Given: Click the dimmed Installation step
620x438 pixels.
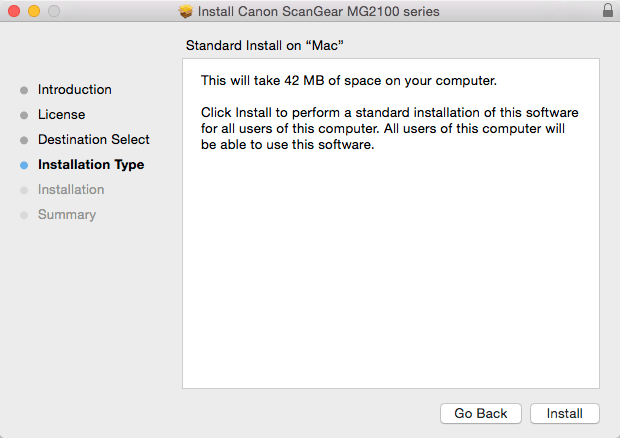Looking at the screenshot, I should pos(71,190).
